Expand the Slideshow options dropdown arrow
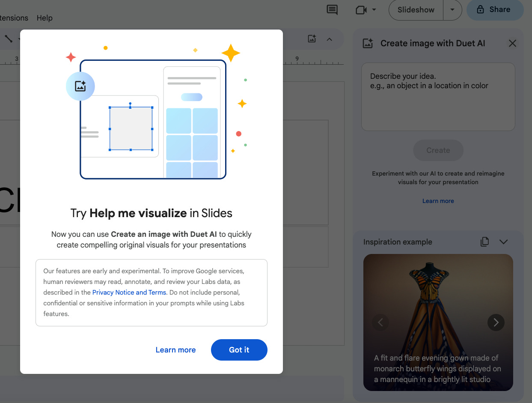The height and width of the screenshot is (403, 532). [x=452, y=10]
